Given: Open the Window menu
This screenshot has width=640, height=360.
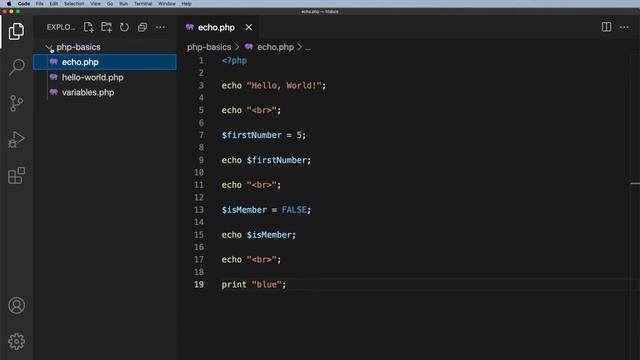Looking at the screenshot, I should (167, 4).
